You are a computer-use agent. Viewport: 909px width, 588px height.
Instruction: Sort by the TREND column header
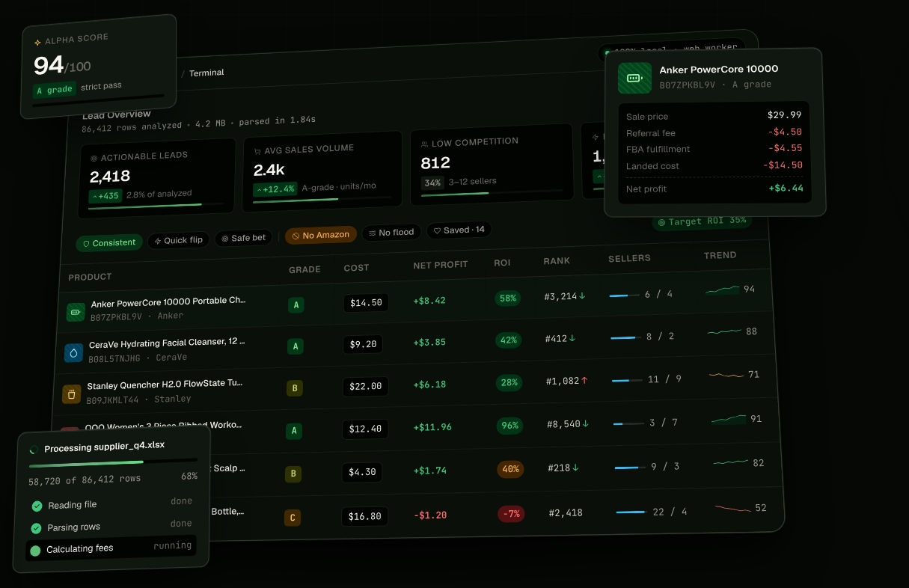720,255
